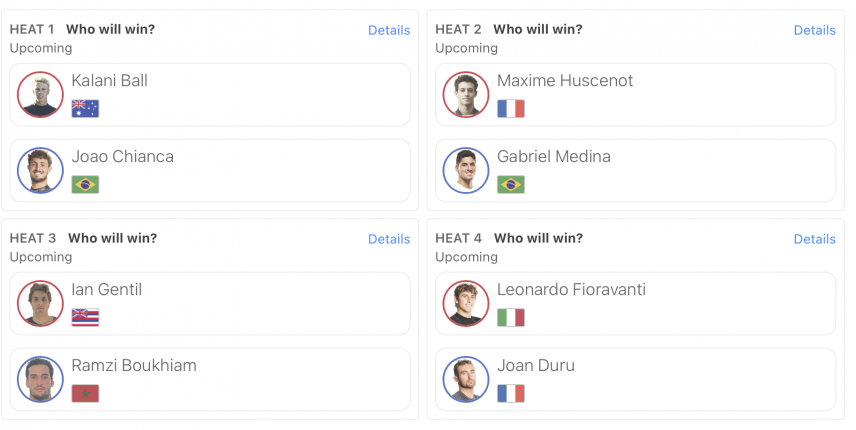Click the Moroccan flag under Ramzi Boukhiam
Screen dimensions: 856x430
[x=85, y=393]
